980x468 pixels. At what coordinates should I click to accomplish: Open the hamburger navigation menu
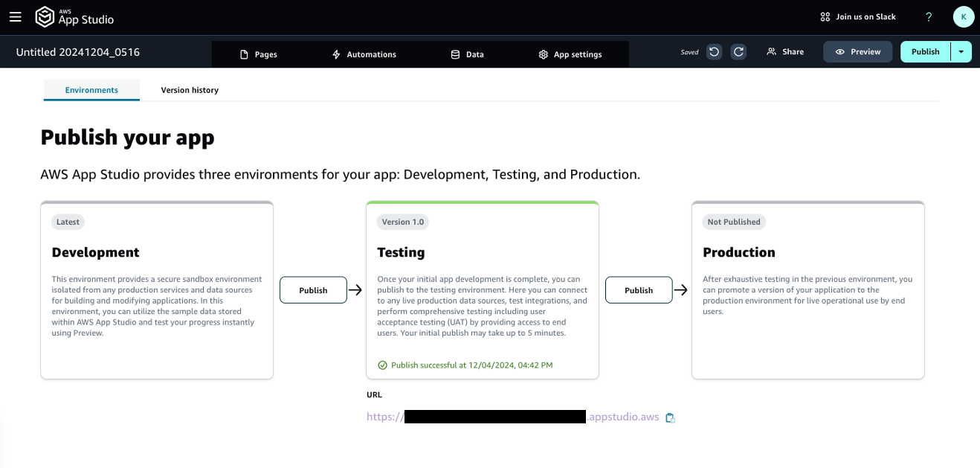coord(15,16)
